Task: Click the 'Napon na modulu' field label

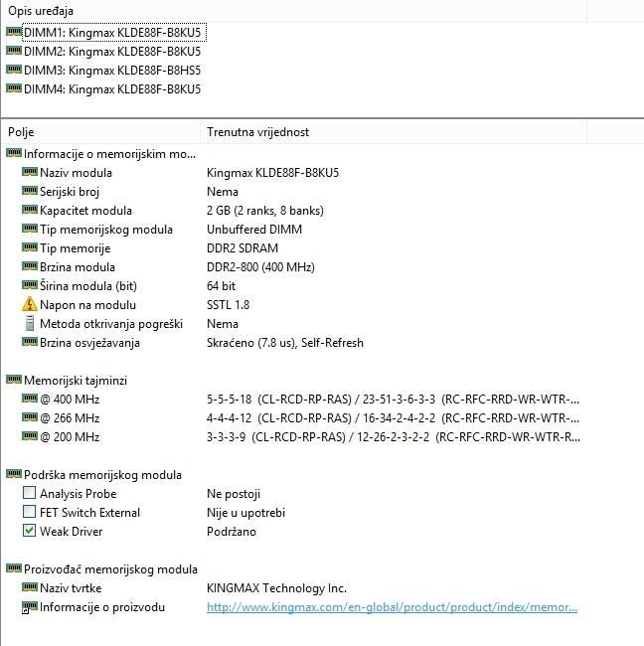Action: click(x=87, y=305)
